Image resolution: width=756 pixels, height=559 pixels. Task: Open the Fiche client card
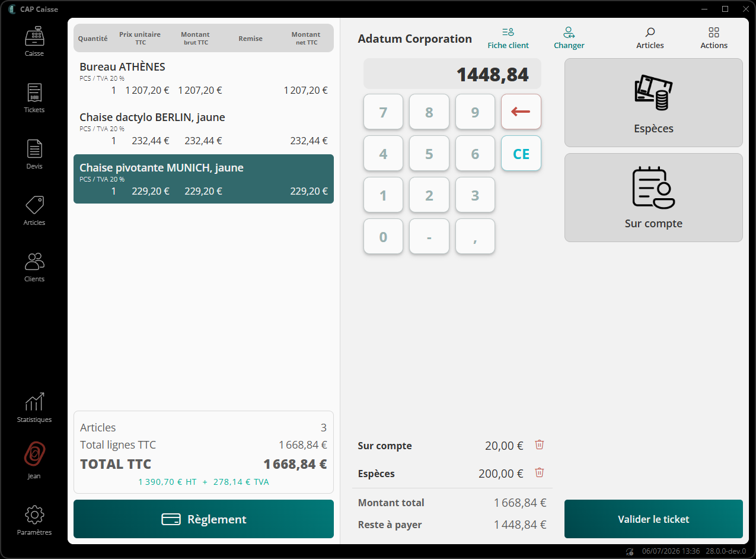508,38
